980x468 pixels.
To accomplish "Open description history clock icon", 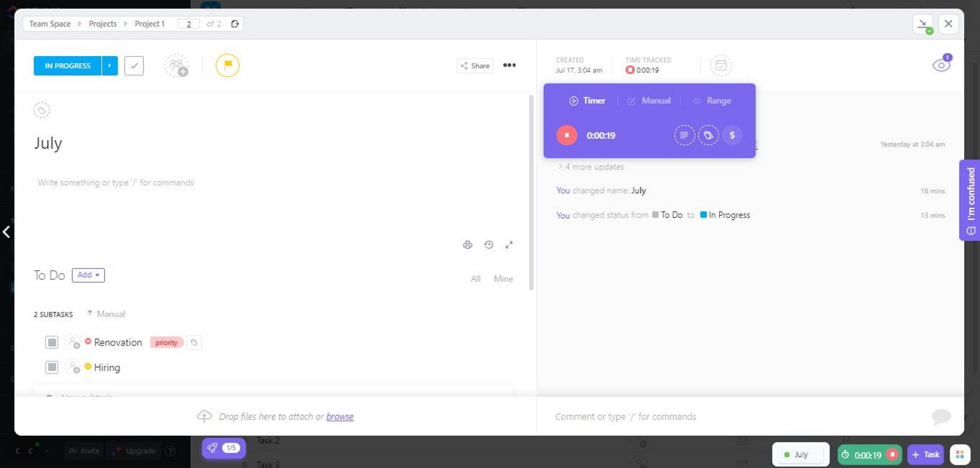I will coord(489,245).
